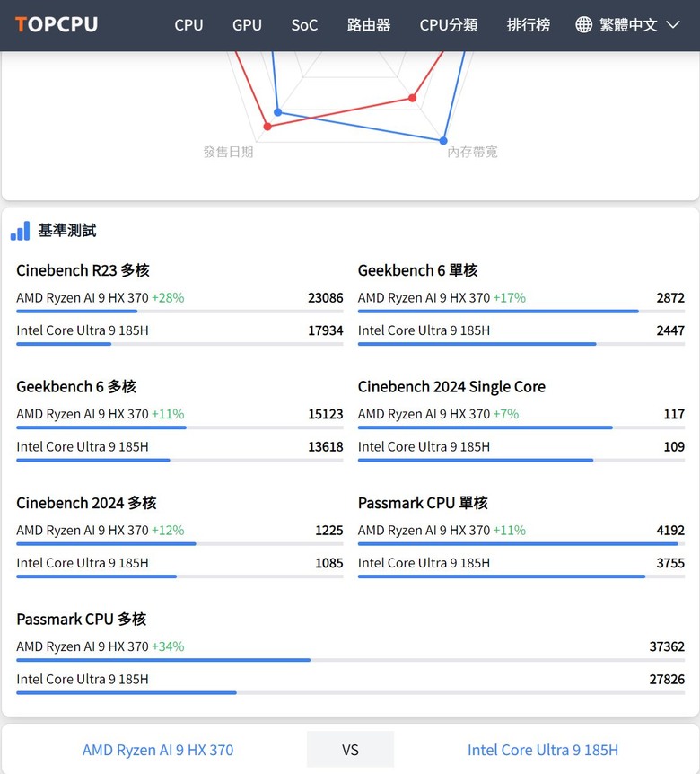
Task: Click the Passmark CPU 多核 heading
Action: (82, 619)
